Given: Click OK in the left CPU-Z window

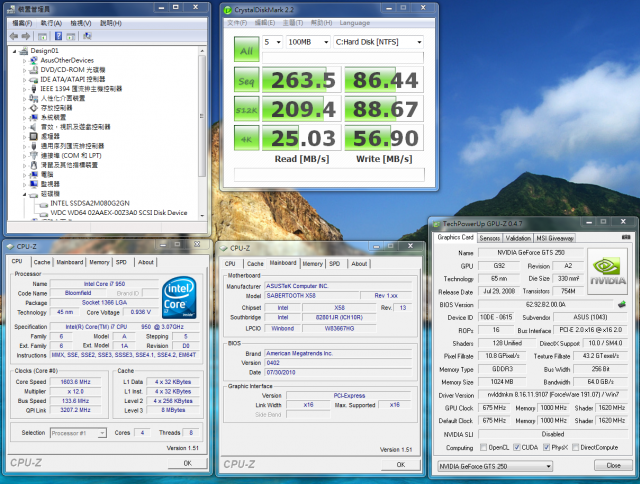Looking at the screenshot, I should [x=187, y=463].
